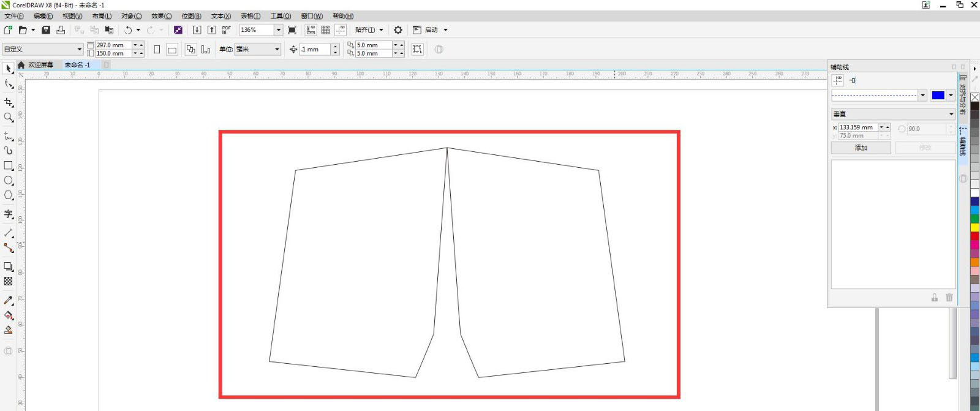Click the 添加 button in guidelines docker
This screenshot has height=411, width=980.
click(x=861, y=148)
